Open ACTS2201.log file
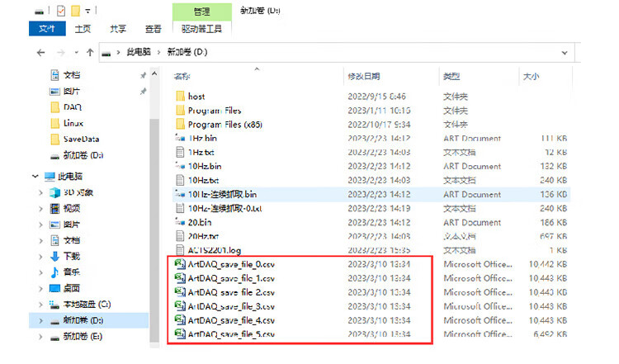 215,250
